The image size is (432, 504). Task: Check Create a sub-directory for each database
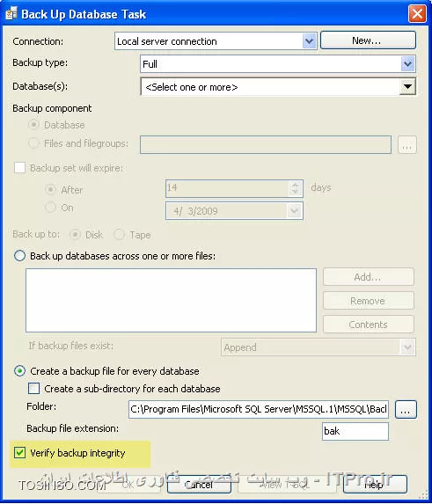[x=33, y=388]
